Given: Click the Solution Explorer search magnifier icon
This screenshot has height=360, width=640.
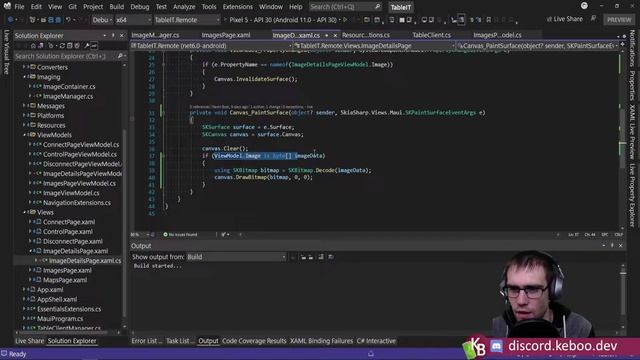Looking at the screenshot, I should (x=120, y=56).
